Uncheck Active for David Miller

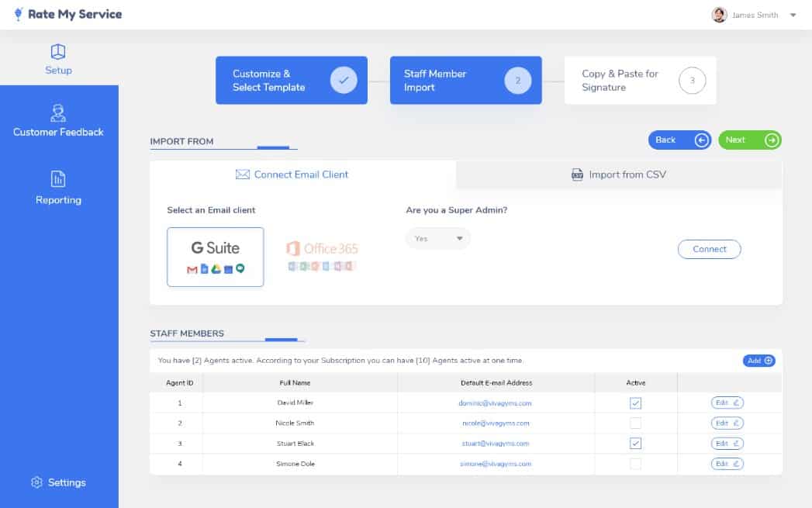click(x=636, y=403)
